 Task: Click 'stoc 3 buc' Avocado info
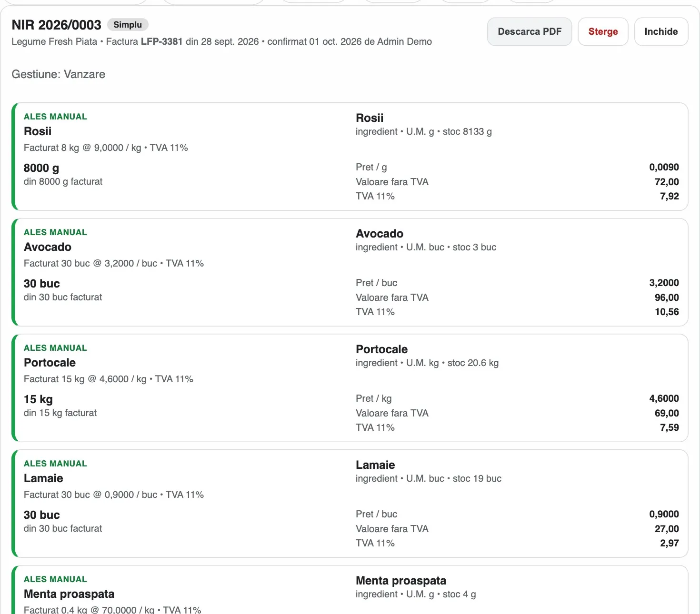pos(474,247)
